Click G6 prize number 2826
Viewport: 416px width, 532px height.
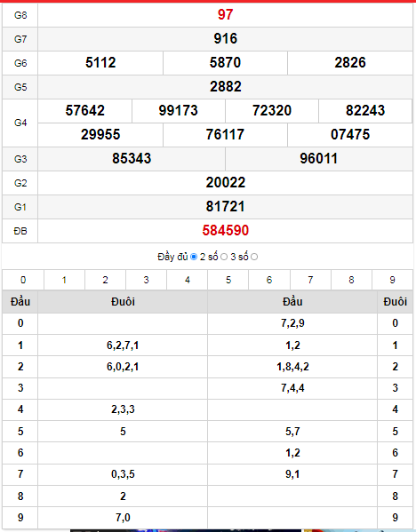click(x=350, y=63)
